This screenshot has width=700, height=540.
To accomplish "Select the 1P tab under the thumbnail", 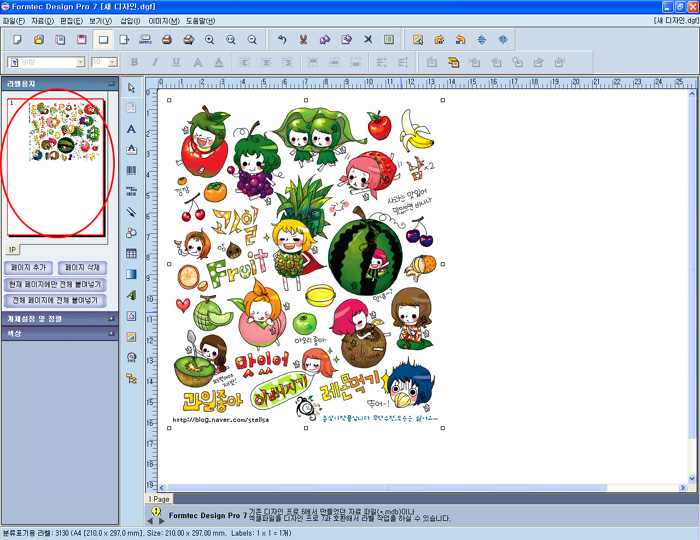I will tap(12, 250).
